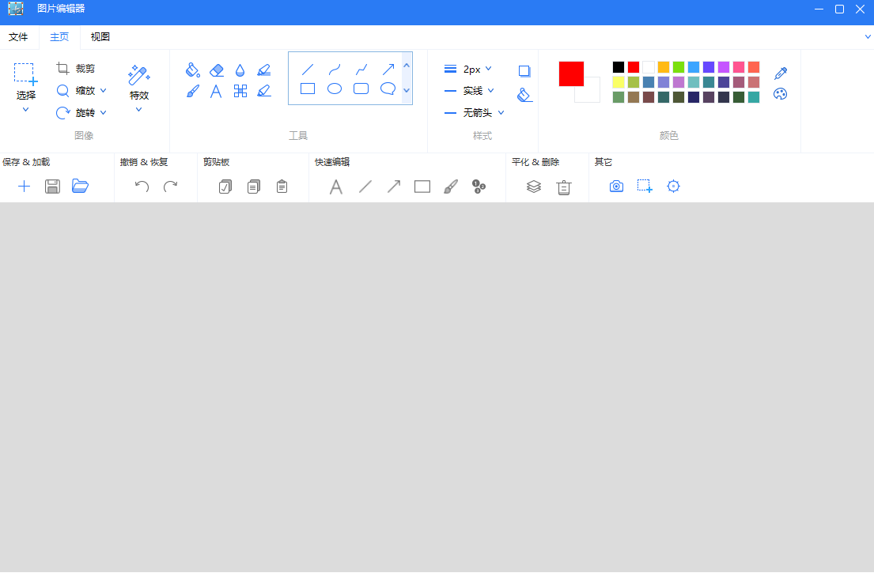This screenshot has height=588, width=874.
Task: Choose the arrow line shape
Action: coord(388,70)
